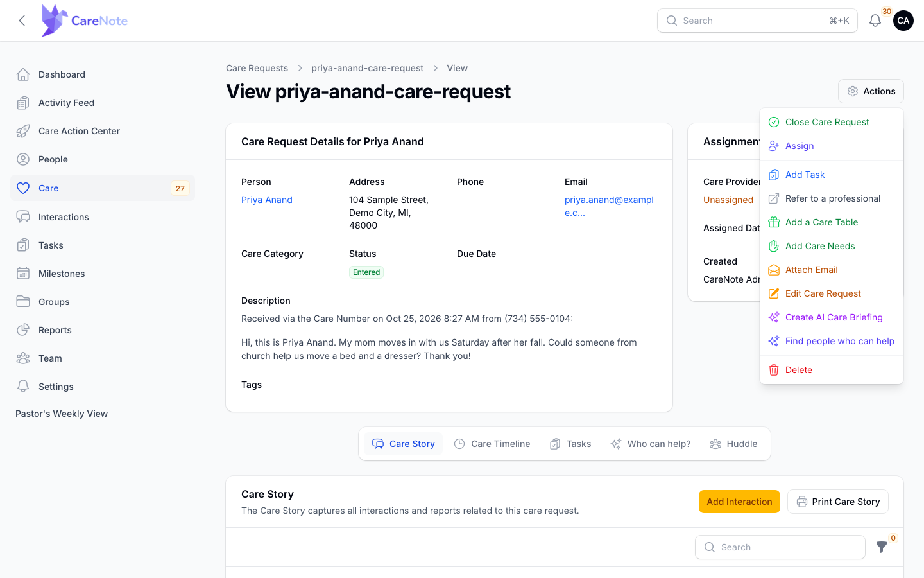Click the Dashboard house icon
The height and width of the screenshot is (578, 924).
pyautogui.click(x=23, y=74)
